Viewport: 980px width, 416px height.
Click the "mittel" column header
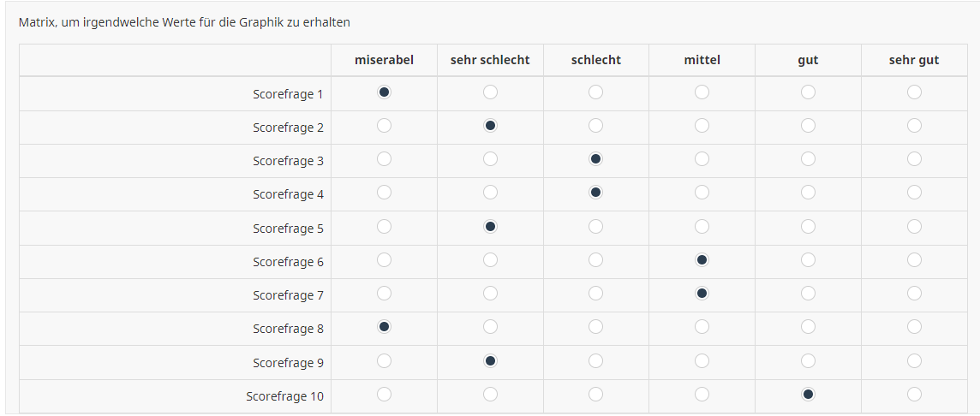tap(702, 60)
